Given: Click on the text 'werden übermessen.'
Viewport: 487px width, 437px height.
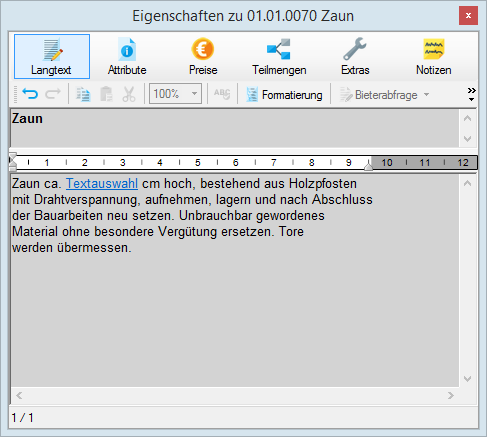Looking at the screenshot, I should point(72,248).
